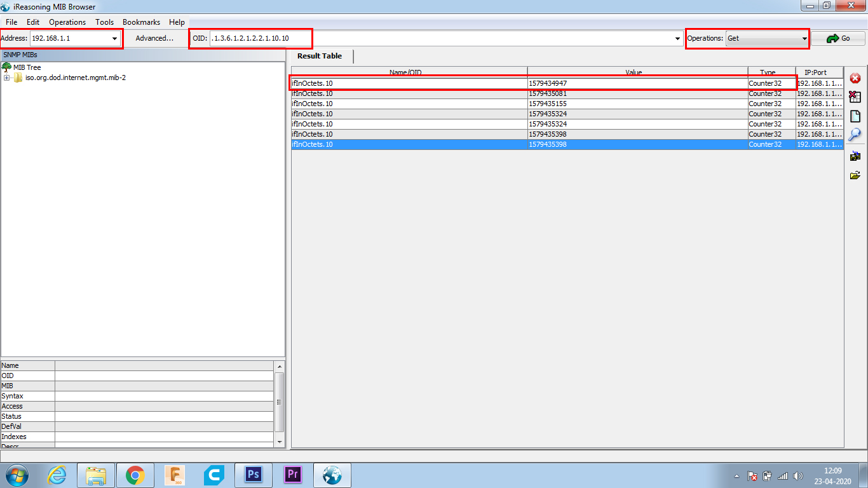Click the taskbar clock showing 12:09

832,475
